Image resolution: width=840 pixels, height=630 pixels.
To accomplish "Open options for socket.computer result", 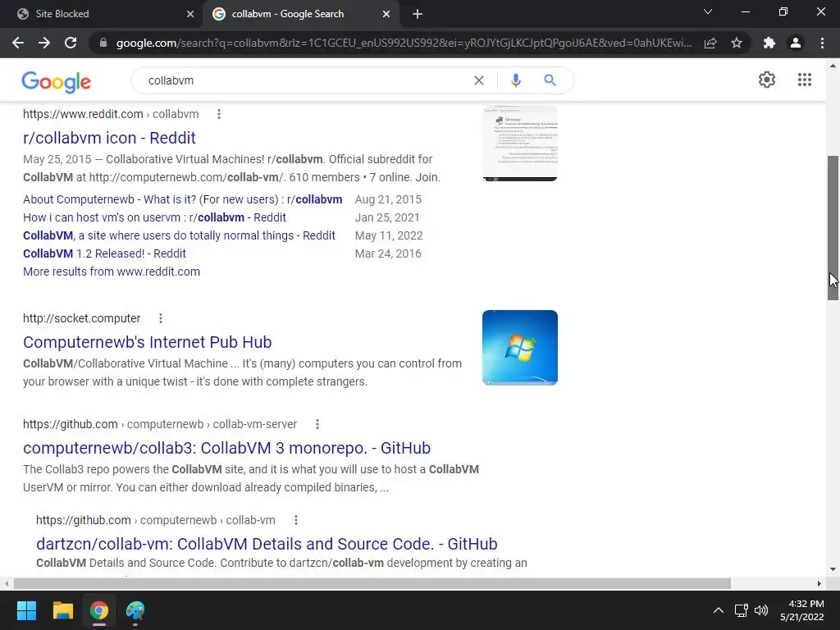I will click(160, 318).
